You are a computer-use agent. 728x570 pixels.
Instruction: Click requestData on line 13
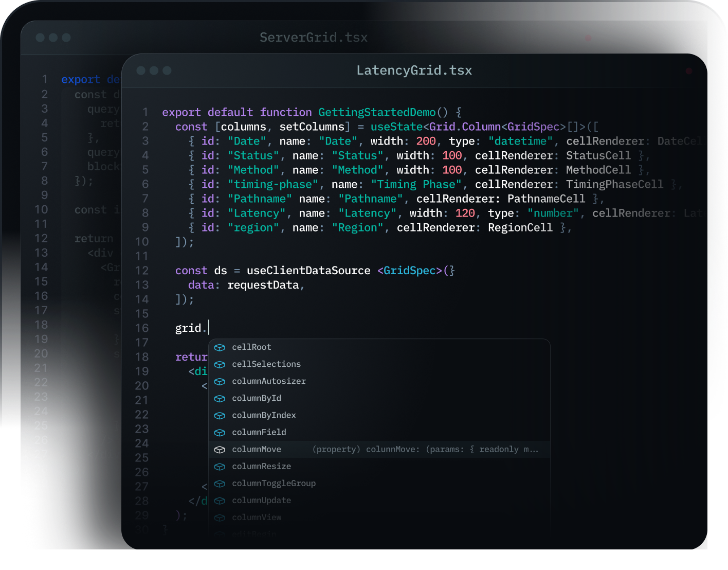click(x=263, y=285)
